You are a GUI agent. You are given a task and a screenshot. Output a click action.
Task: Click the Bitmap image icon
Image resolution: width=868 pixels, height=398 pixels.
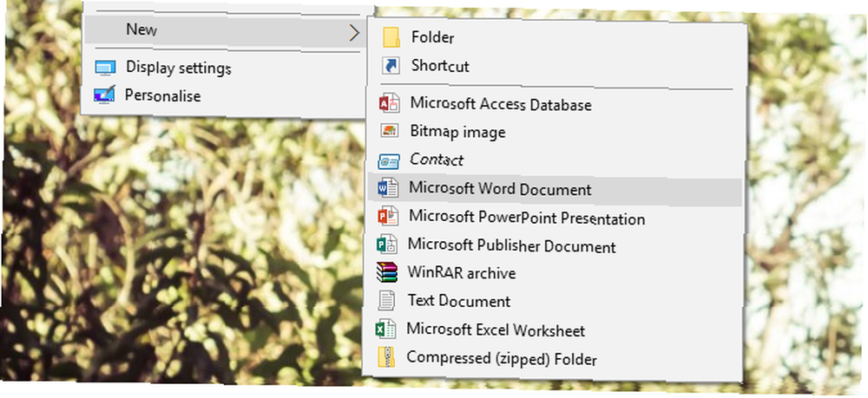[x=389, y=131]
